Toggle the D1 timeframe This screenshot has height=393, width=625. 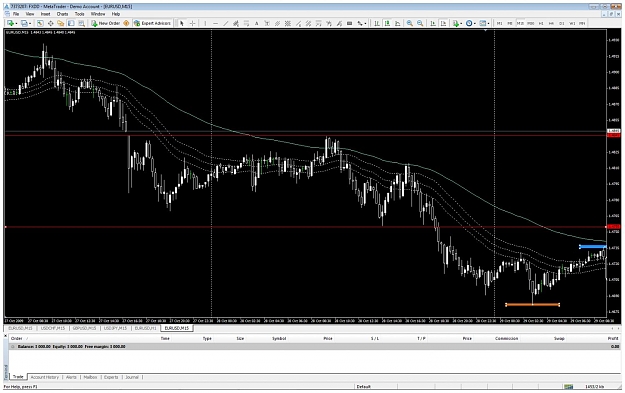point(562,23)
